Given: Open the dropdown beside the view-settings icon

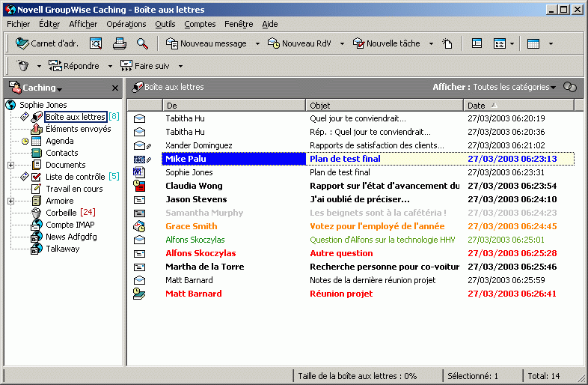Looking at the screenshot, I should tap(512, 44).
